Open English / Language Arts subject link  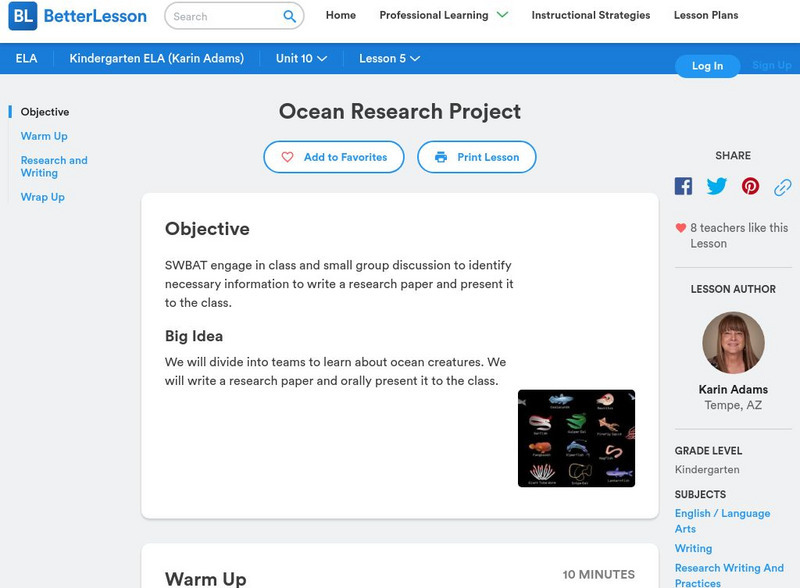pyautogui.click(x=722, y=521)
